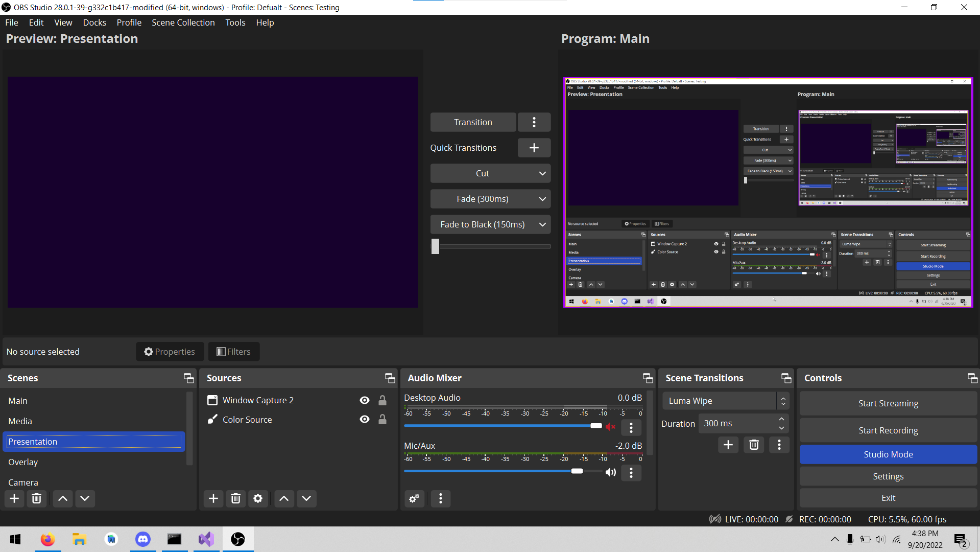Viewport: 980px width, 552px height.
Task: Open source Properties button
Action: click(x=170, y=352)
